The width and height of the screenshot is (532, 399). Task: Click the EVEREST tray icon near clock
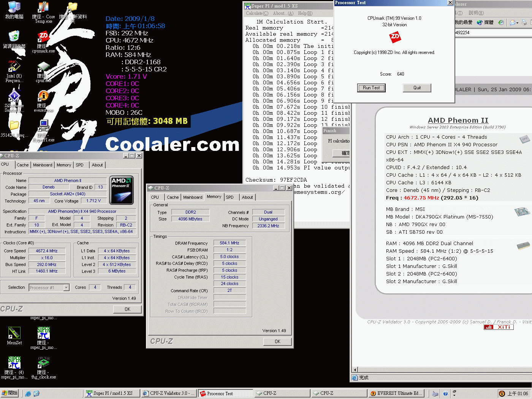pyautogui.click(x=502, y=394)
